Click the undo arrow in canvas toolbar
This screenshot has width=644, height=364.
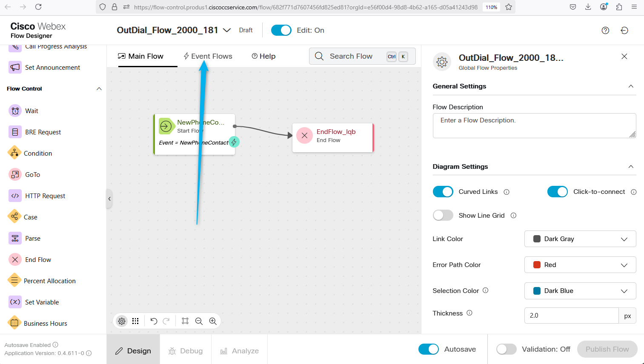pos(154,321)
